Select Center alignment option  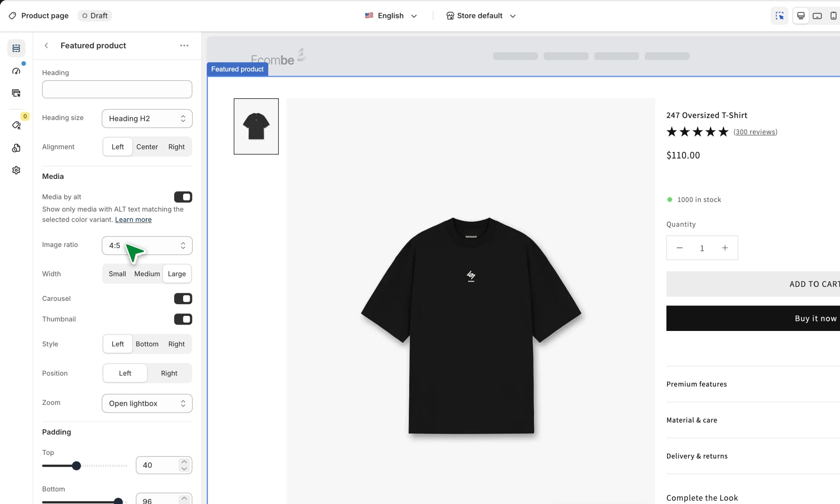tap(147, 147)
